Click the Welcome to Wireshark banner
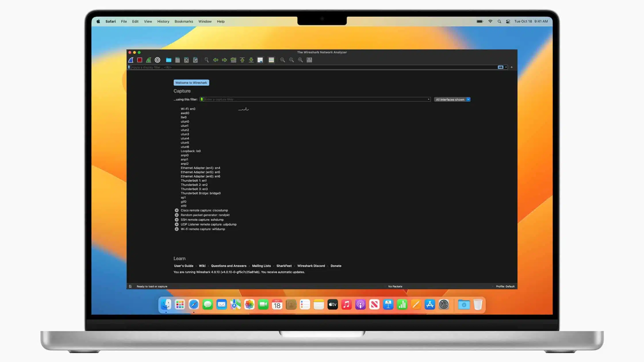The height and width of the screenshot is (362, 644). click(191, 83)
